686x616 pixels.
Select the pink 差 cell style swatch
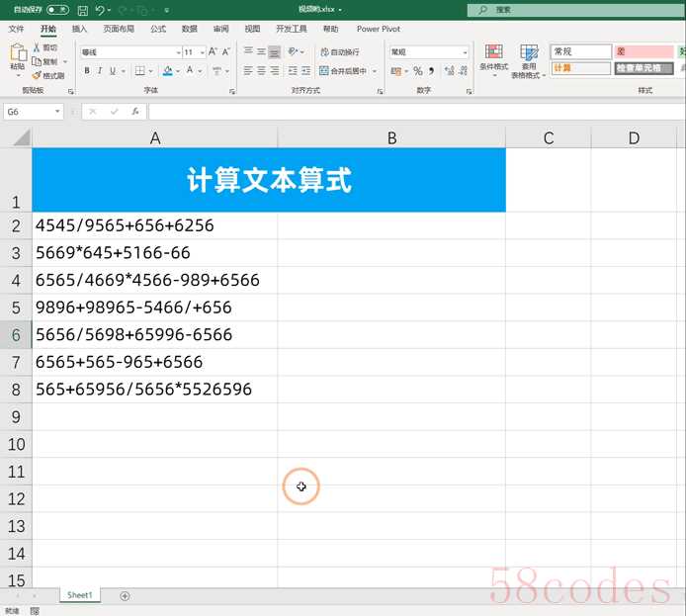(642, 51)
